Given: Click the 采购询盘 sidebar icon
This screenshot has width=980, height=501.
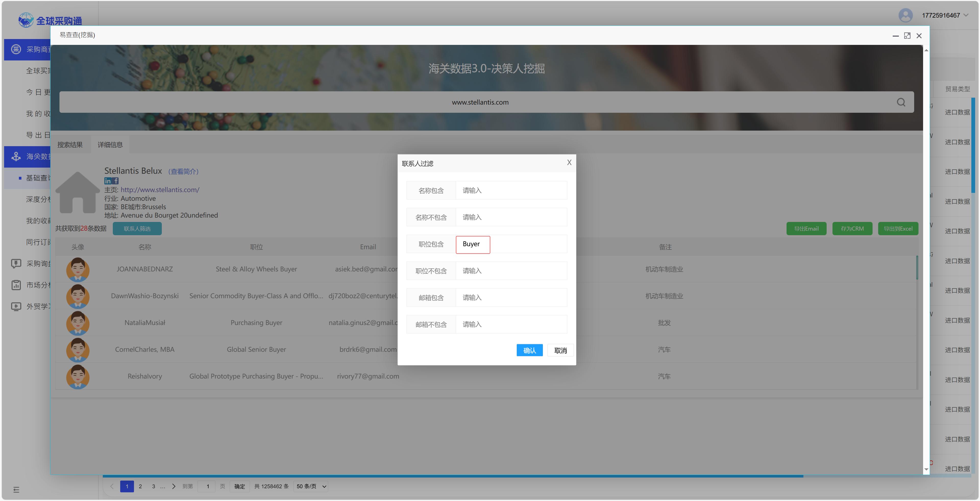Looking at the screenshot, I should [x=16, y=264].
